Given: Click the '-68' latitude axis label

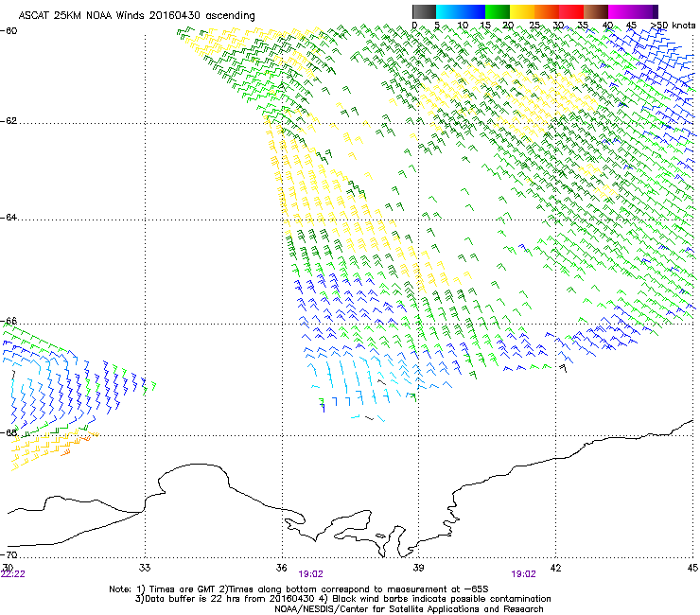Looking at the screenshot, I should click(x=9, y=432).
